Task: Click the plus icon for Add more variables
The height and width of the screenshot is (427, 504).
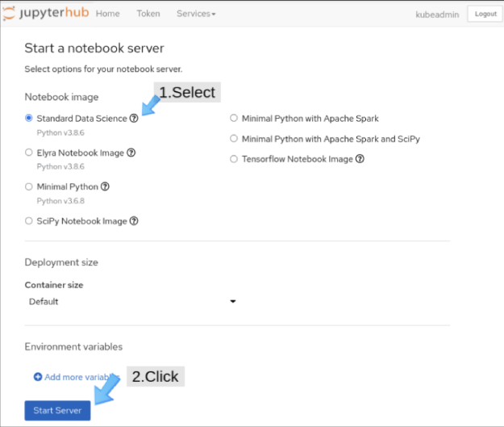Action: 38,377
